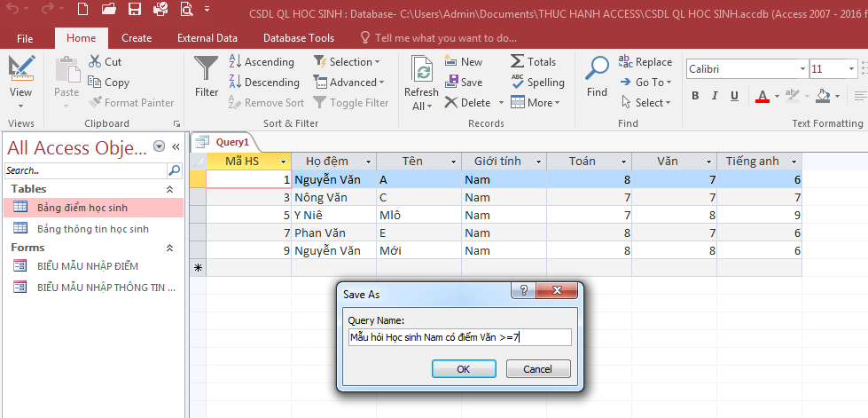The height and width of the screenshot is (418, 868).
Task: Sort records Ascending
Action: (262, 61)
